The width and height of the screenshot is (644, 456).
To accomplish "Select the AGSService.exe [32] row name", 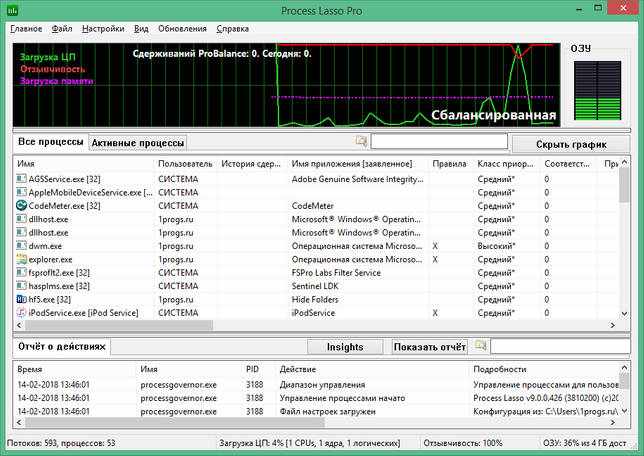I will pos(64,179).
